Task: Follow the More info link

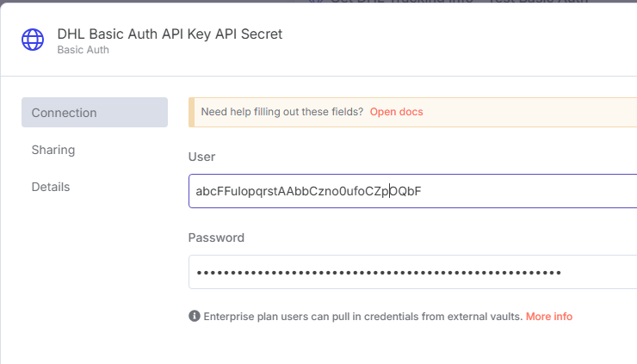Action: pyautogui.click(x=549, y=316)
